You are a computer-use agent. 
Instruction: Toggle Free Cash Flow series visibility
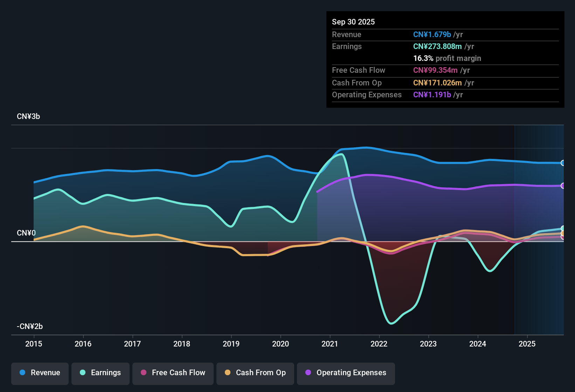pyautogui.click(x=173, y=373)
